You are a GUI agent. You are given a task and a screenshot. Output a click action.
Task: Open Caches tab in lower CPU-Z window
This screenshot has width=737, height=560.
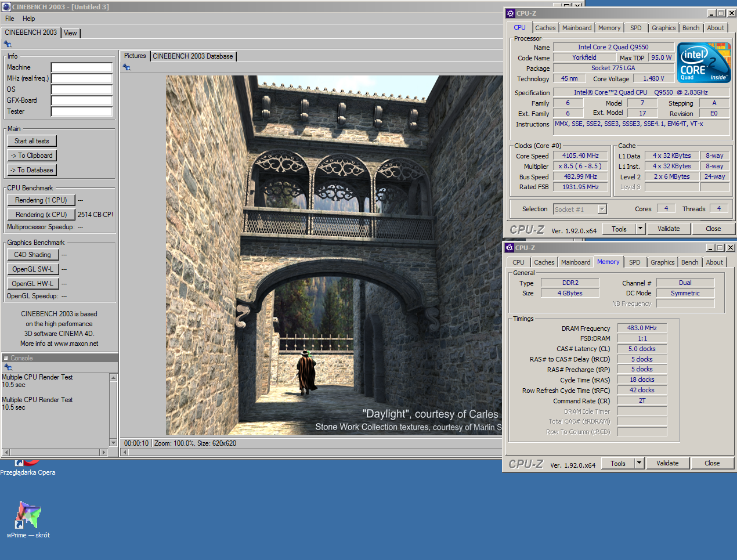pos(544,262)
